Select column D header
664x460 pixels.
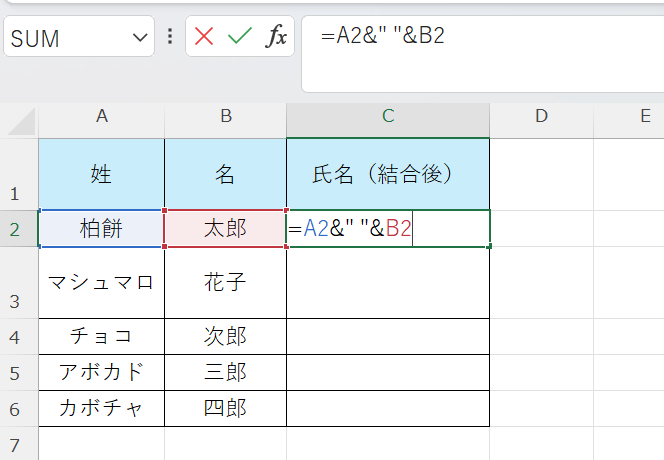(x=541, y=117)
